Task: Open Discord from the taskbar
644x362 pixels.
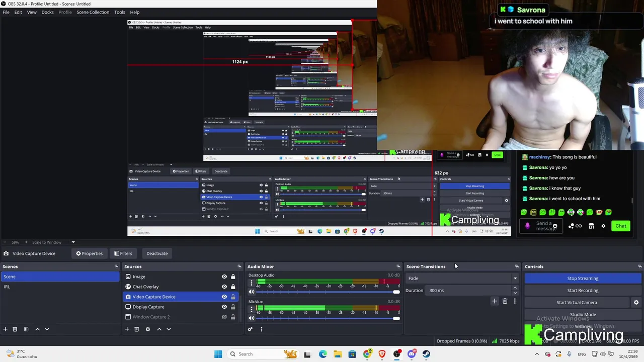Action: pos(412,354)
